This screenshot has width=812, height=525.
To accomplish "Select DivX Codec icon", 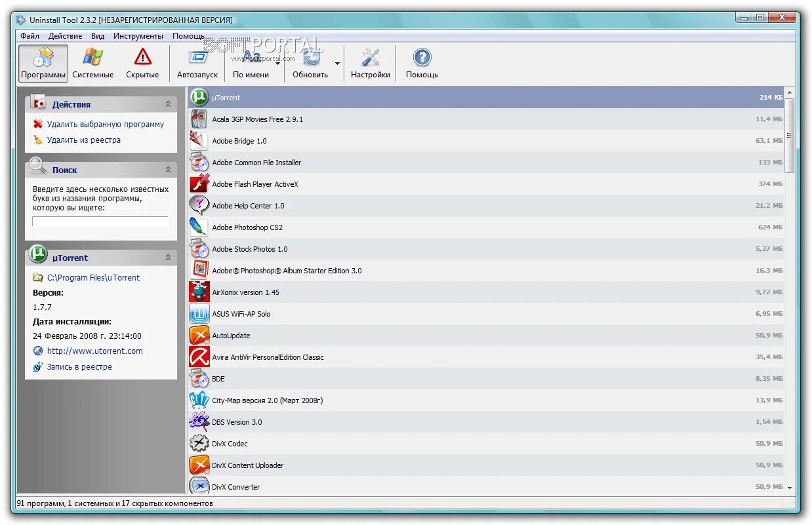I will [199, 443].
